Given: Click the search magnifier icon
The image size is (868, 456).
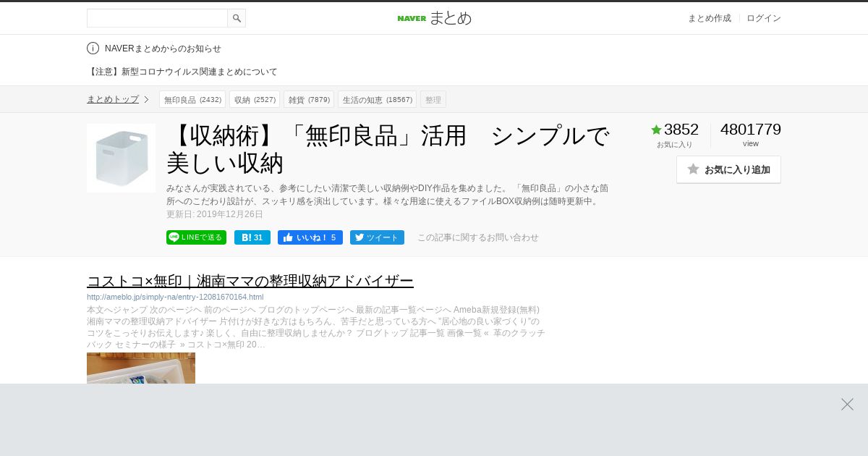Looking at the screenshot, I should (237, 18).
